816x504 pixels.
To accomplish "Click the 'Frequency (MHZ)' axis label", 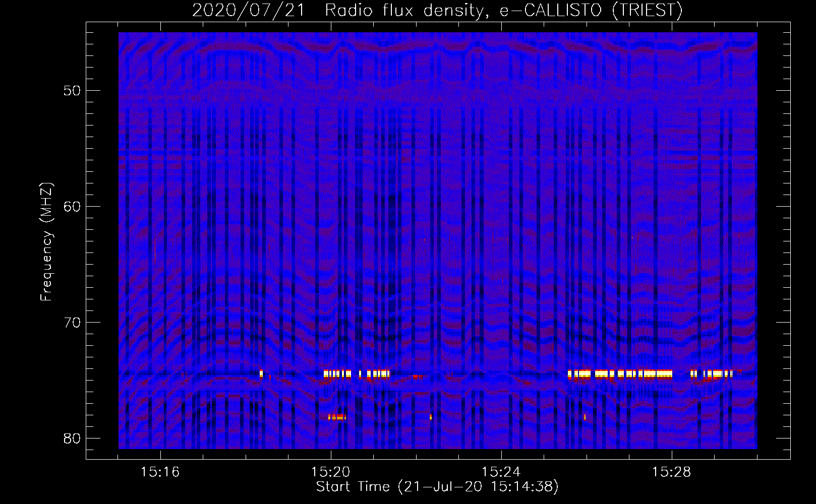I will click(x=46, y=242).
